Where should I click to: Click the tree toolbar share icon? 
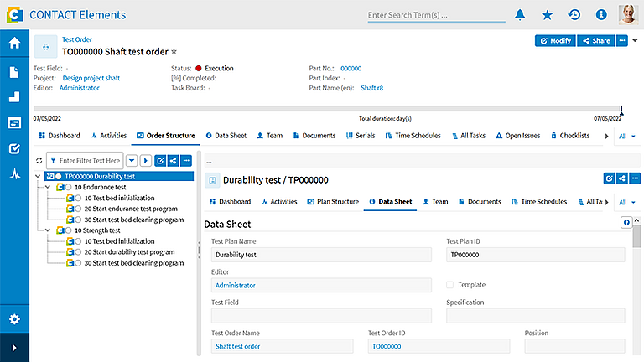[174, 161]
